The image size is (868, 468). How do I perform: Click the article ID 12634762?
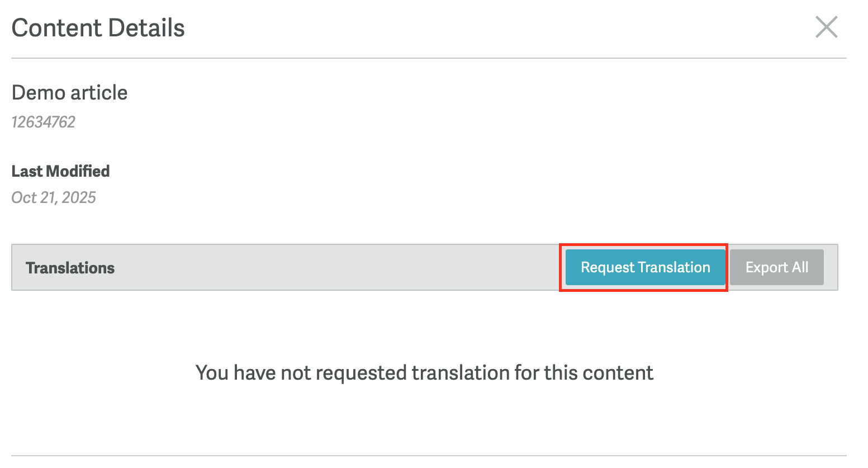(44, 122)
